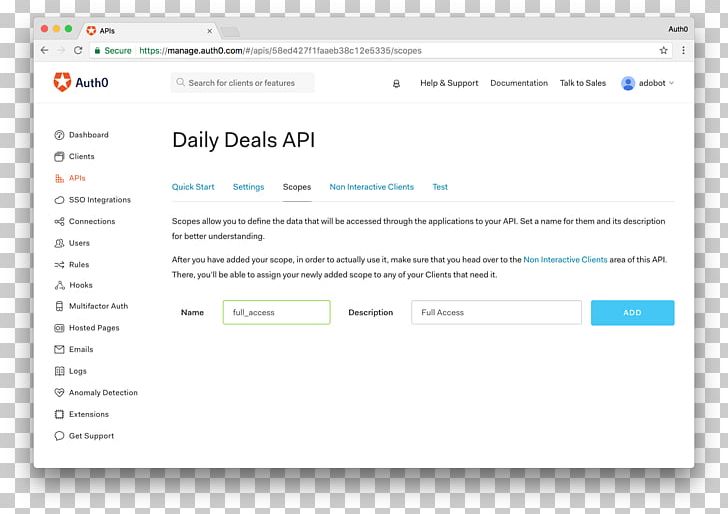Click the Connections icon in the sidebar

coord(59,222)
